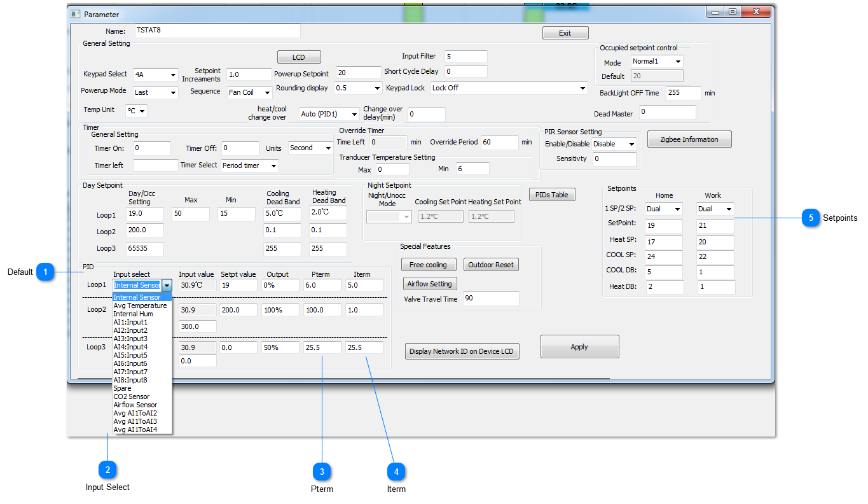Open the LCD settings button
This screenshot has height=504, width=868.
point(299,57)
